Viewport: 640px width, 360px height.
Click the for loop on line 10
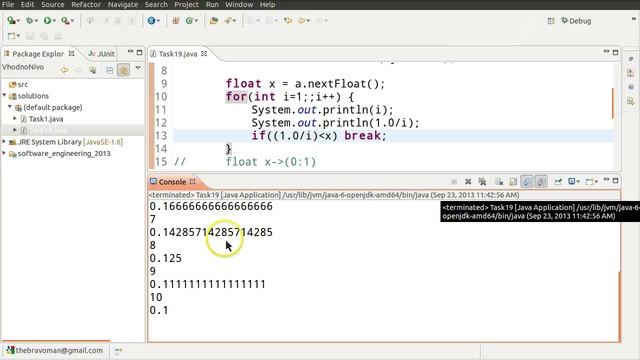pyautogui.click(x=290, y=97)
